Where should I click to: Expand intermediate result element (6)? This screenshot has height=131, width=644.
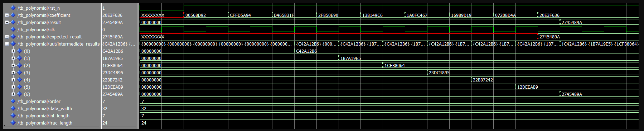pos(13,94)
